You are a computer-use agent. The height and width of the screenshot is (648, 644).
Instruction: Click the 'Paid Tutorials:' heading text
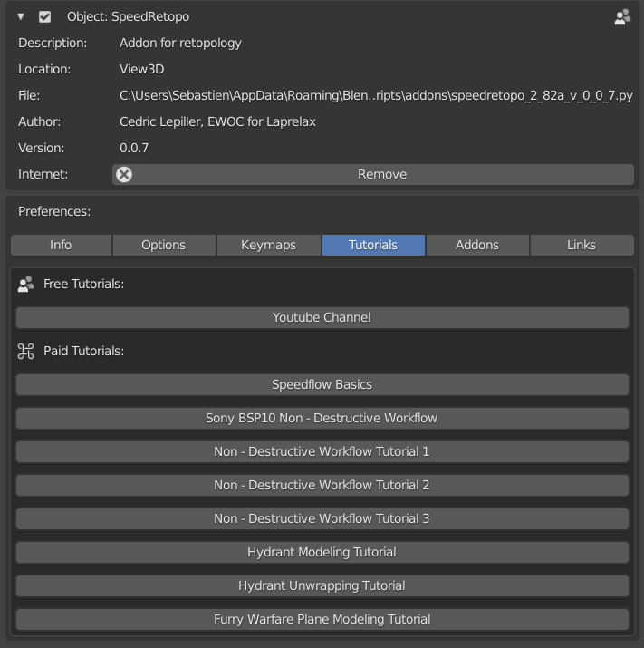click(84, 351)
